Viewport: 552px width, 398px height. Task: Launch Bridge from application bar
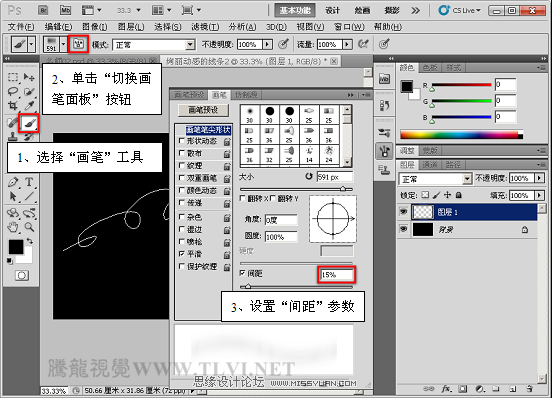(43, 11)
